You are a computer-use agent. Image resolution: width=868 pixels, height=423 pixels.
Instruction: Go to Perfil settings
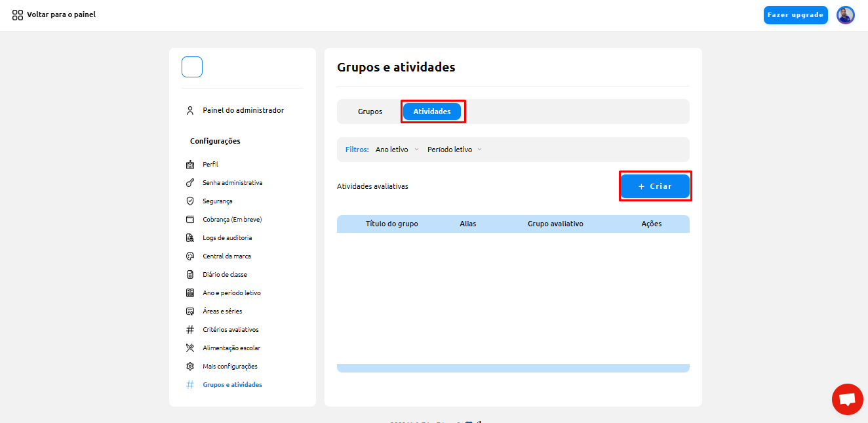(x=210, y=165)
